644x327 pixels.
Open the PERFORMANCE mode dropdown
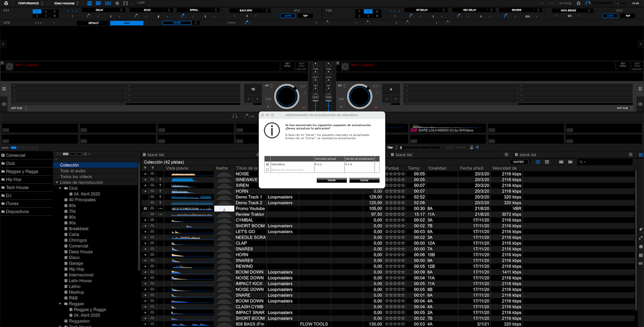(30, 3)
